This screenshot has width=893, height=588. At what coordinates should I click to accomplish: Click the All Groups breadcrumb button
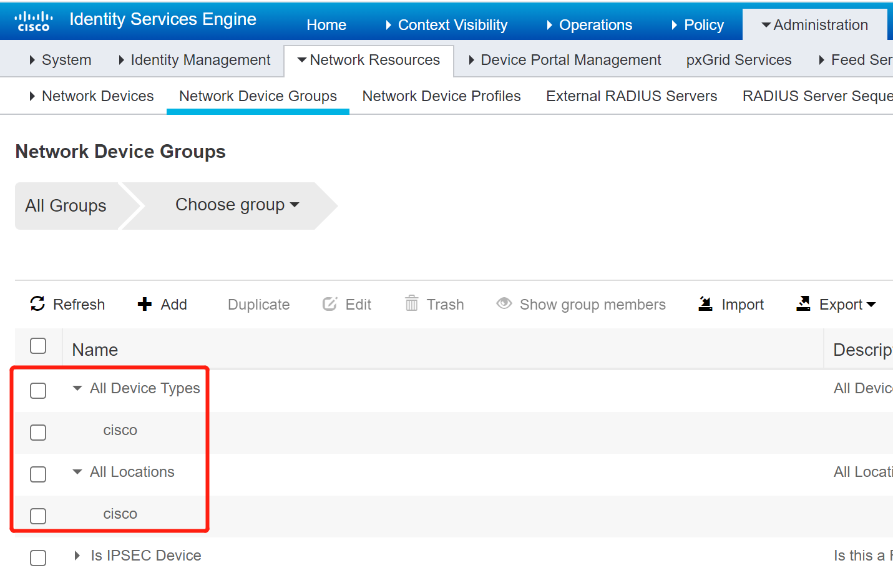coord(66,206)
